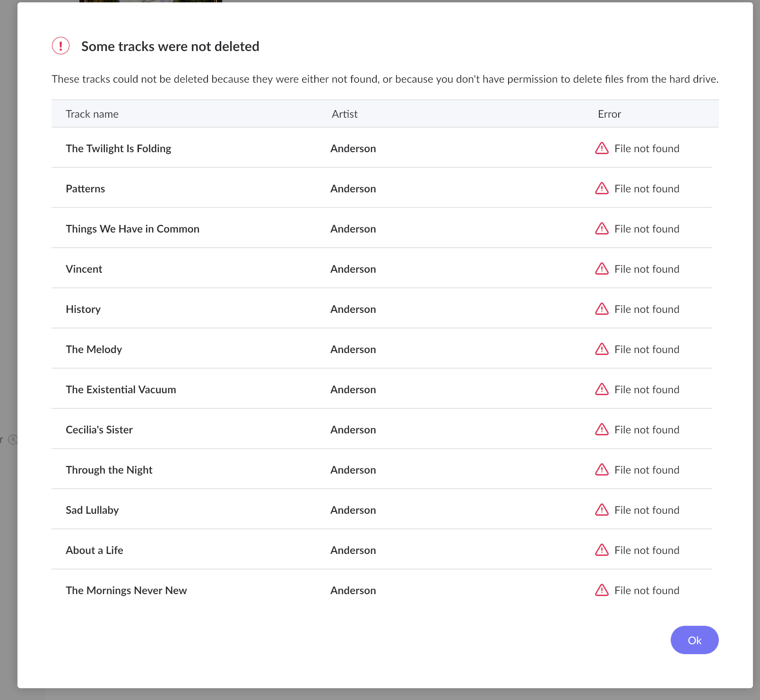Click error icon for The Existential Vacuum
This screenshot has height=700, width=760.
tap(602, 389)
